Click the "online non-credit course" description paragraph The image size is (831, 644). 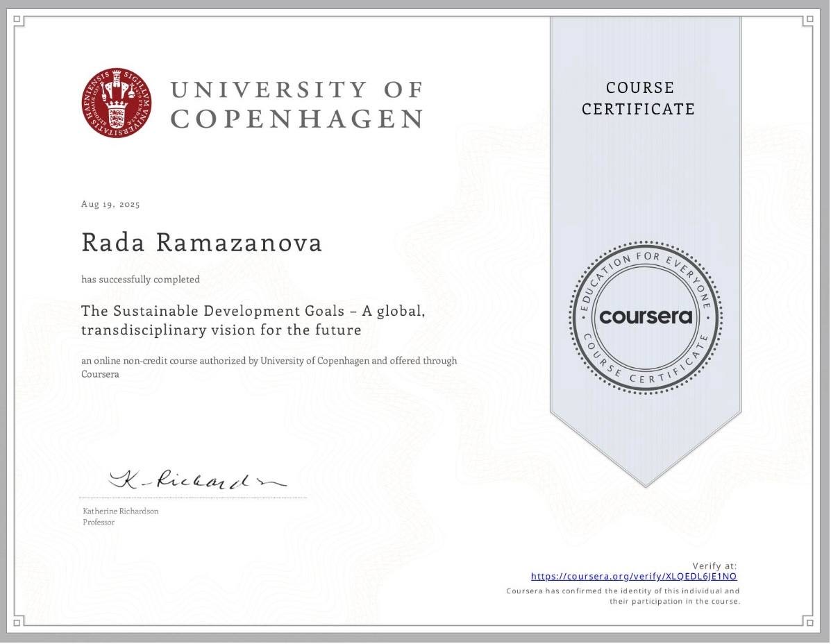tap(269, 367)
